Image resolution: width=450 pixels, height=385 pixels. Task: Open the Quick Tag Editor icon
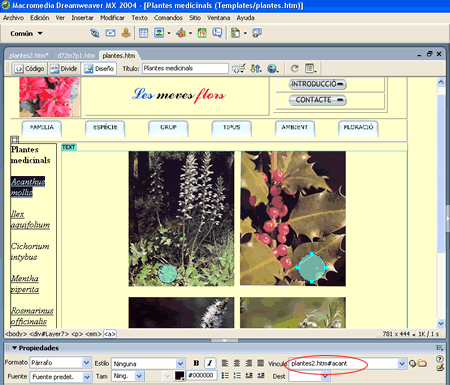coord(440,367)
